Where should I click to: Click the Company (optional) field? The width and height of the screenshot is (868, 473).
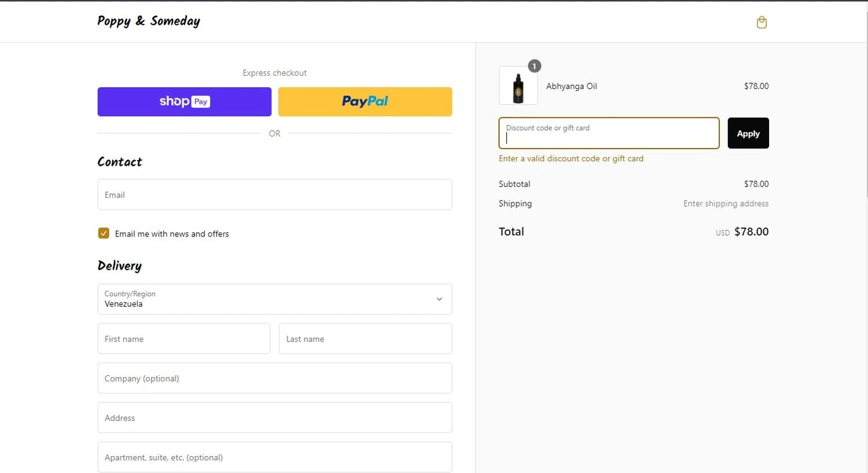(x=274, y=378)
